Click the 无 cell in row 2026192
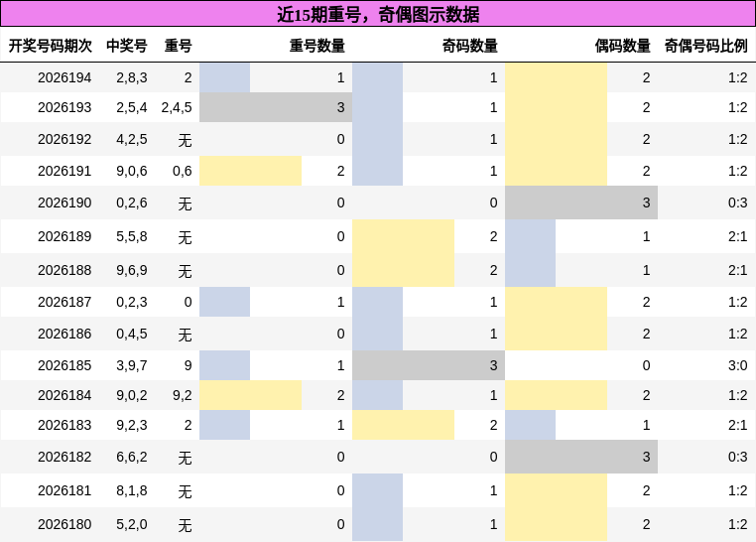The width and height of the screenshot is (756, 542). coord(186,140)
